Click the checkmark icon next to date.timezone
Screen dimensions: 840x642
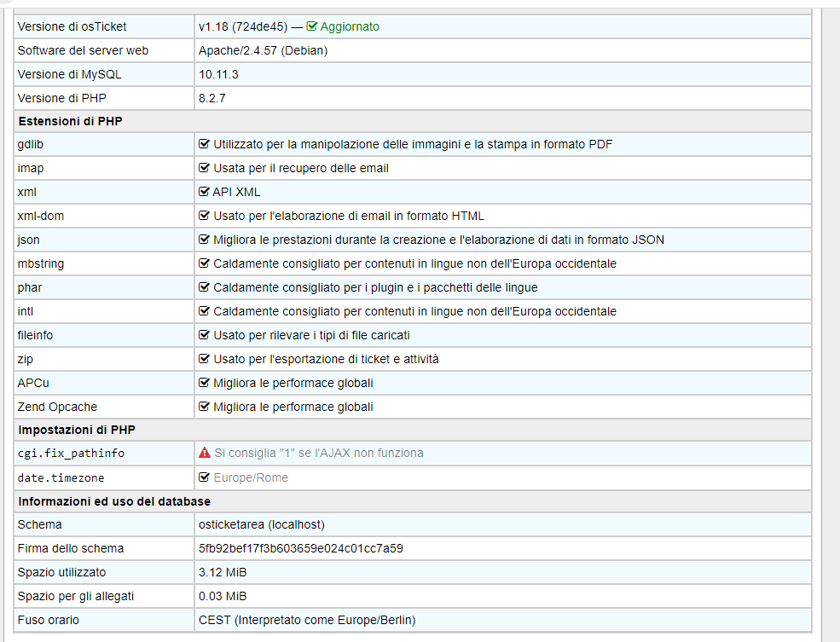click(204, 477)
